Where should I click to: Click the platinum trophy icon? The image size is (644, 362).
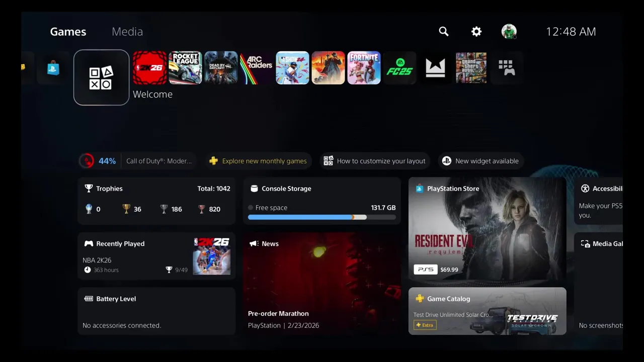click(89, 209)
